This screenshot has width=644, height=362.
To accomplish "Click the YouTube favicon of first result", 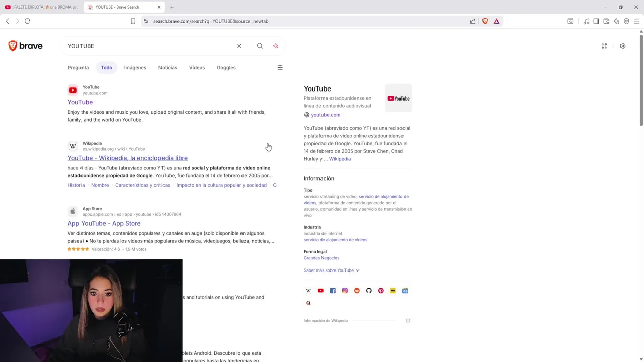I will point(73,90).
